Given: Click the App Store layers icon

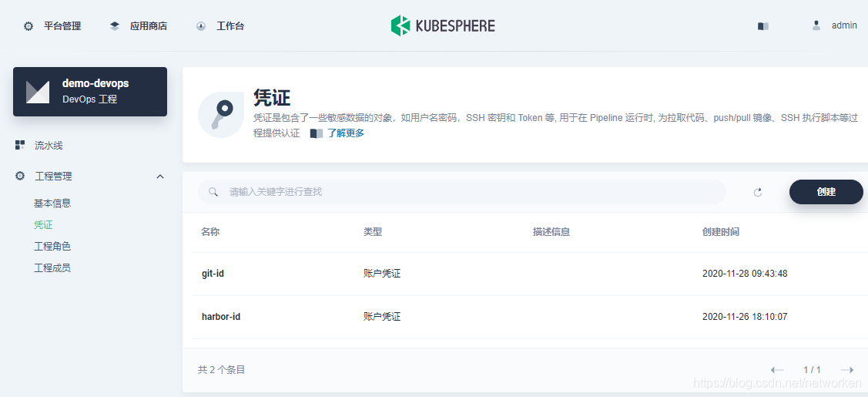Looking at the screenshot, I should point(115,25).
